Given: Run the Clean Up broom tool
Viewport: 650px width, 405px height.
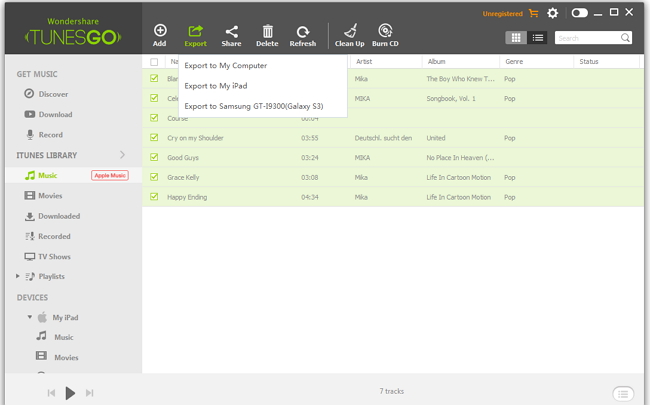Looking at the screenshot, I should tap(349, 35).
